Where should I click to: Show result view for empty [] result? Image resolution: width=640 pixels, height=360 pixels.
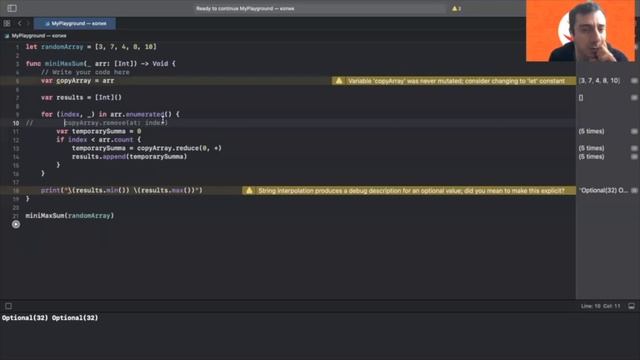pyautogui.click(x=634, y=98)
